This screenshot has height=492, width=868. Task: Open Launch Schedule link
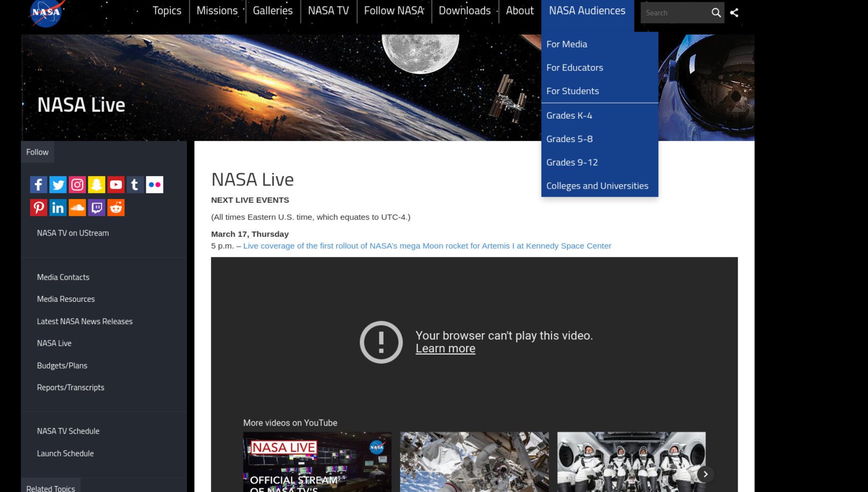pyautogui.click(x=65, y=453)
